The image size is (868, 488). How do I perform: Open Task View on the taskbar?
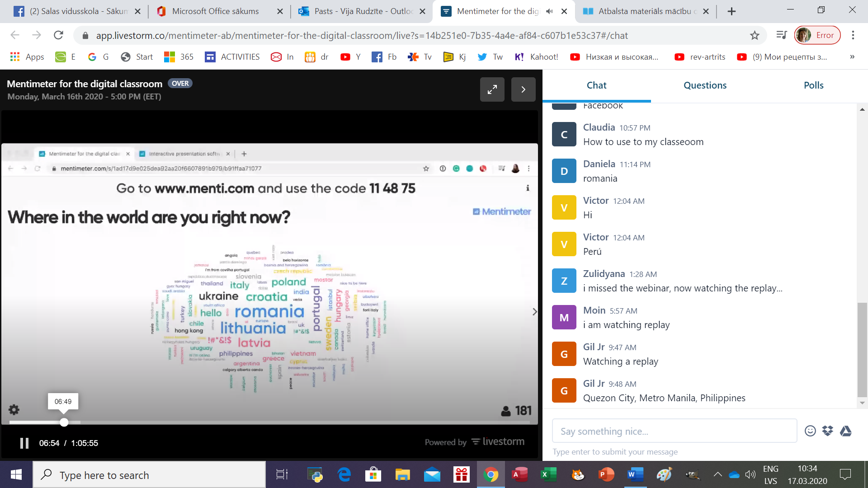click(282, 474)
